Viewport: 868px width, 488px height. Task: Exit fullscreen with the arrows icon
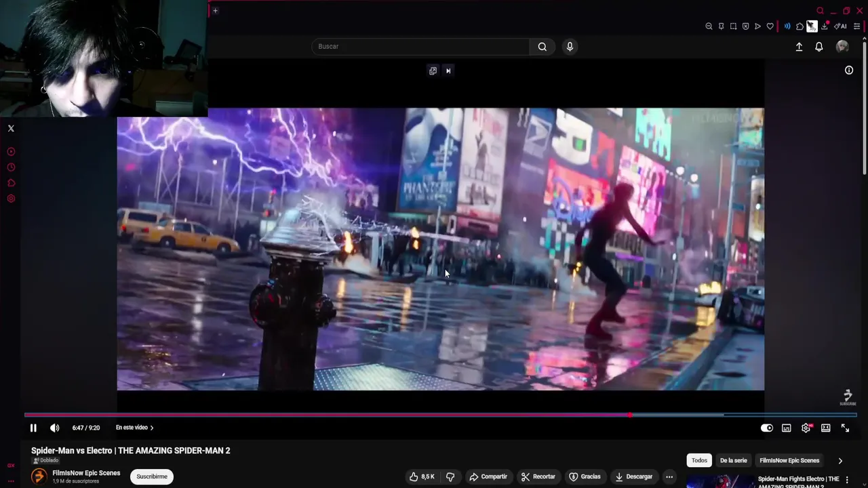pos(845,428)
